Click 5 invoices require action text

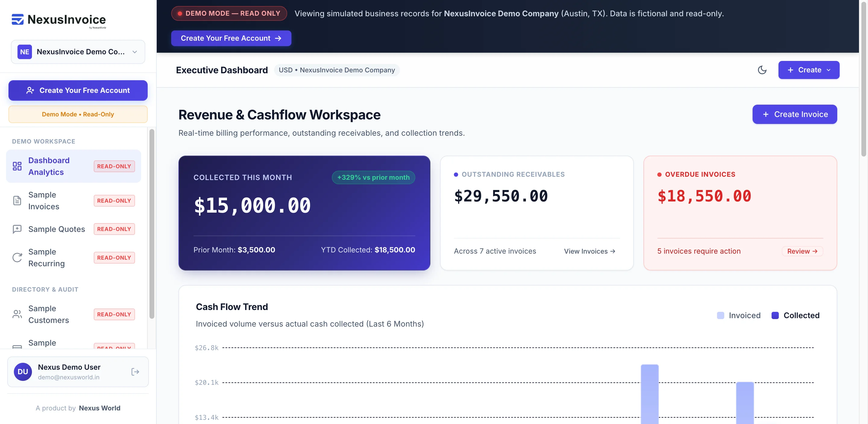click(x=699, y=251)
